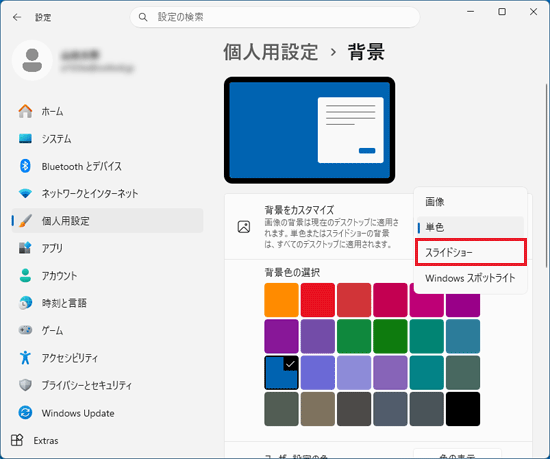Click the picture icon beside 背景をカスタマイズ
Viewport: 550px width, 459px height.
tap(244, 227)
